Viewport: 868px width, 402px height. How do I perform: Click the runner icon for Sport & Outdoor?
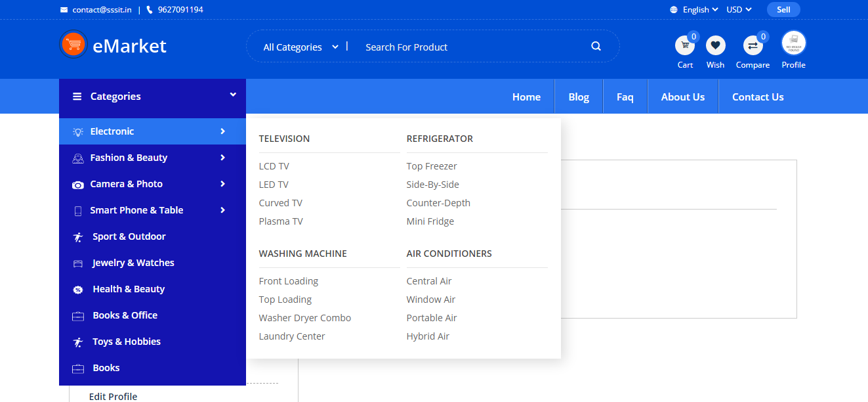point(78,237)
